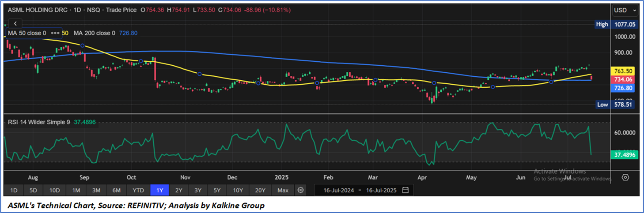Select the MA 50 close indicator label

(27, 33)
